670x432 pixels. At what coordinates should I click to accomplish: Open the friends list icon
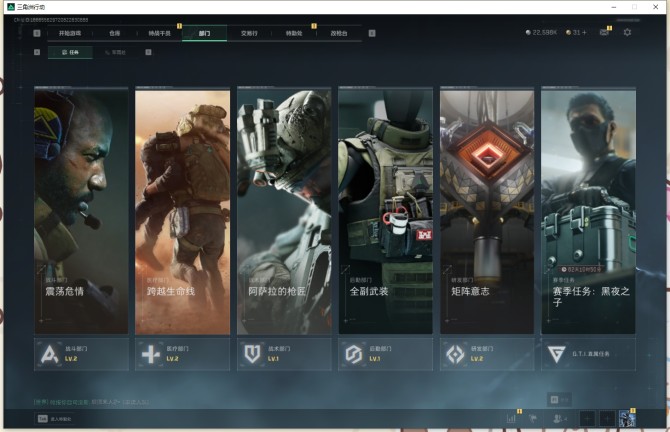(x=560, y=419)
